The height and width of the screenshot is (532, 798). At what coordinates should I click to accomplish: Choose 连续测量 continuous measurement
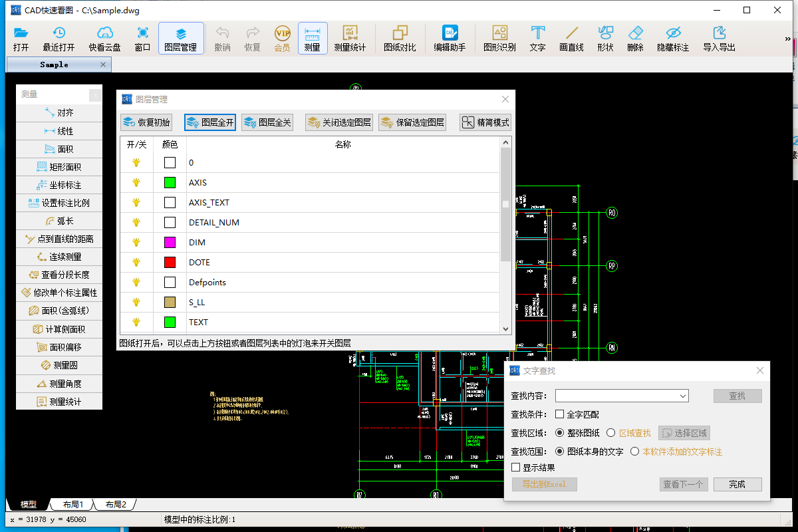pos(59,257)
